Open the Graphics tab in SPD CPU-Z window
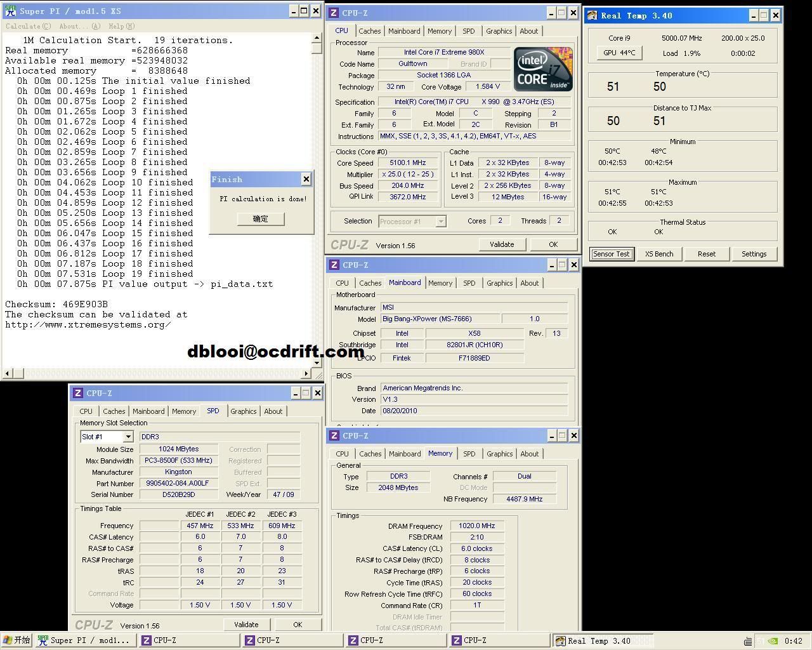The image size is (812, 650). point(243,411)
